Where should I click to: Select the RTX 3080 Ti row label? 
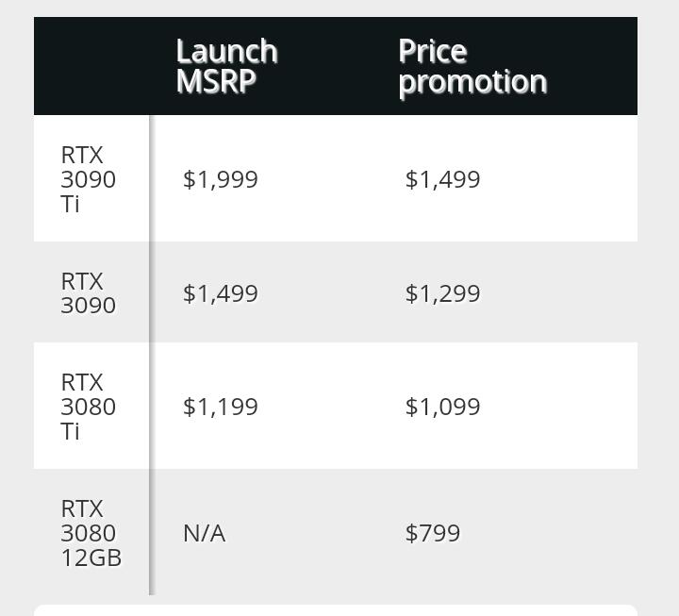88,407
